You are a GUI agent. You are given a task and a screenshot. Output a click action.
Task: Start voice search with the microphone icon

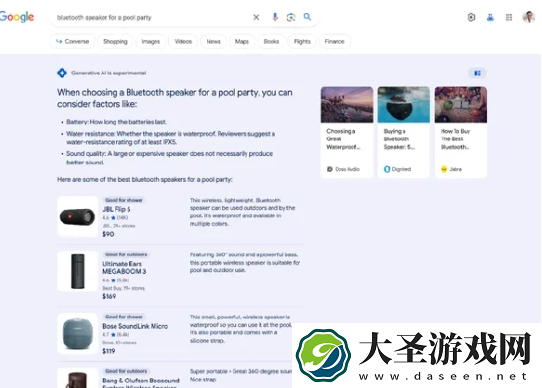pos(275,17)
